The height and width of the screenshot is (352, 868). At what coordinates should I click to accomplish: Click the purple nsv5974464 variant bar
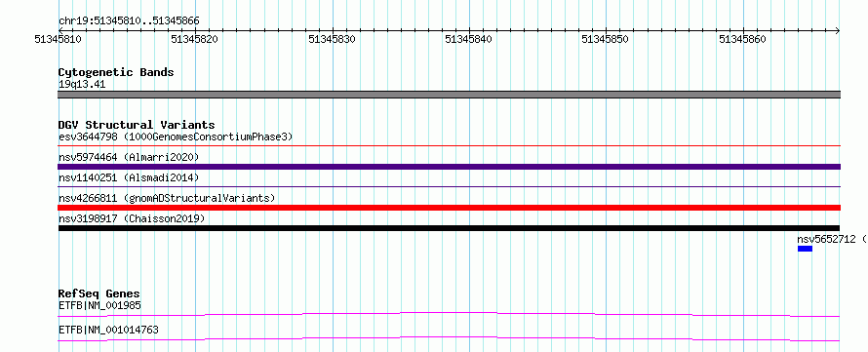pyautogui.click(x=449, y=167)
